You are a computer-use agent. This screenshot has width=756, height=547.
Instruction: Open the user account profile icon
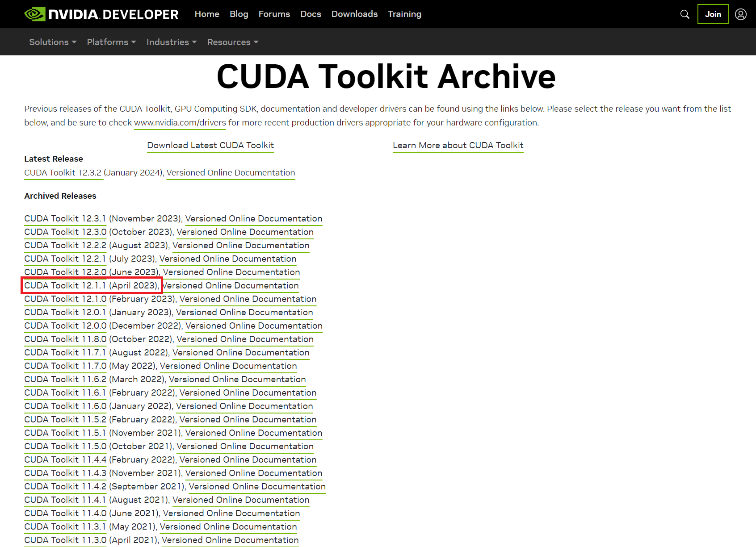741,14
